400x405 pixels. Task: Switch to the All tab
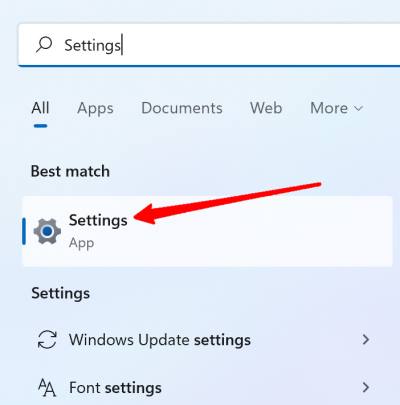click(40, 108)
